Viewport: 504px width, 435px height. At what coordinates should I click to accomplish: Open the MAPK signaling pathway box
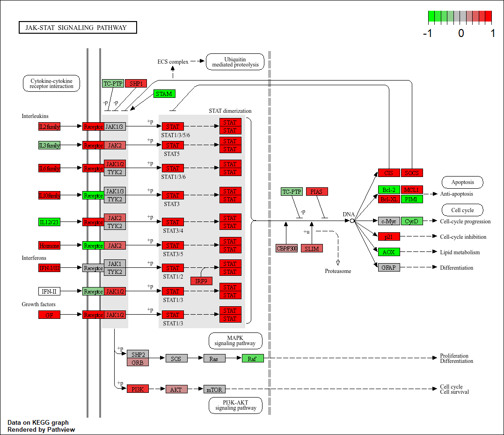(x=235, y=340)
